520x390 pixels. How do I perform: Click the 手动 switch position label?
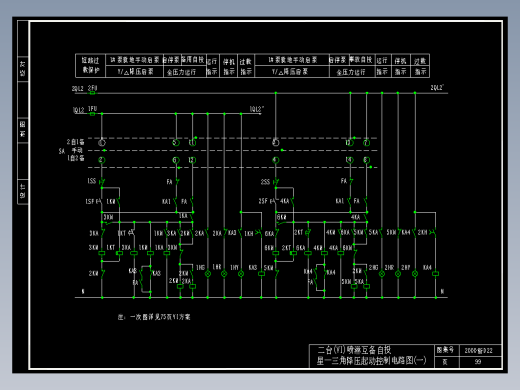tap(77, 150)
